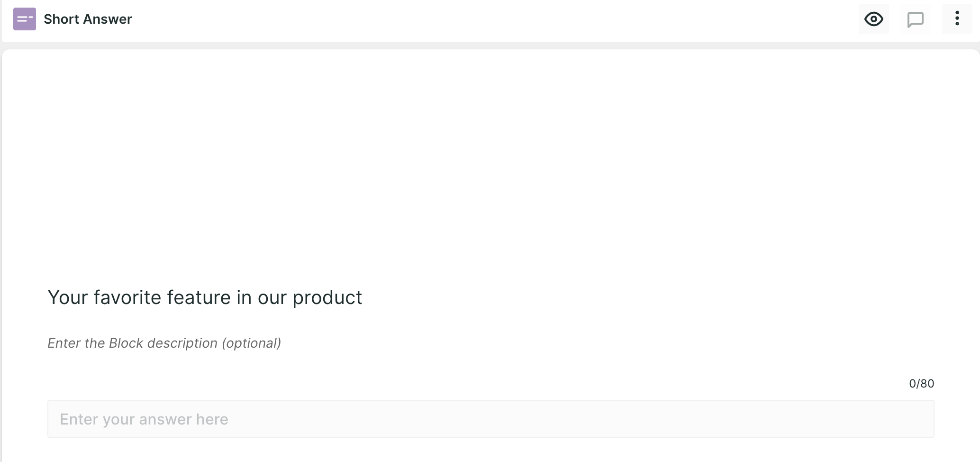This screenshot has height=462, width=980.
Task: Click the Block description optional field
Action: (x=164, y=343)
